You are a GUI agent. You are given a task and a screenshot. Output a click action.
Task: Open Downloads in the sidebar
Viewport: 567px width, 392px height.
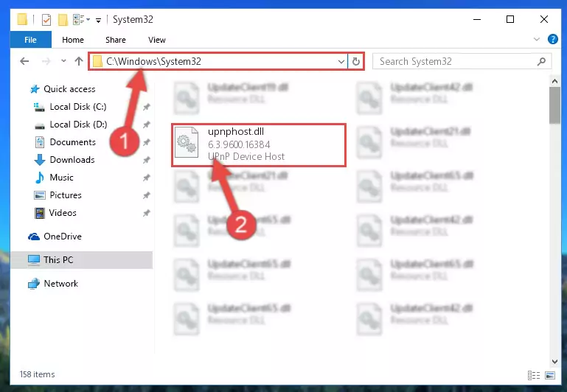72,160
